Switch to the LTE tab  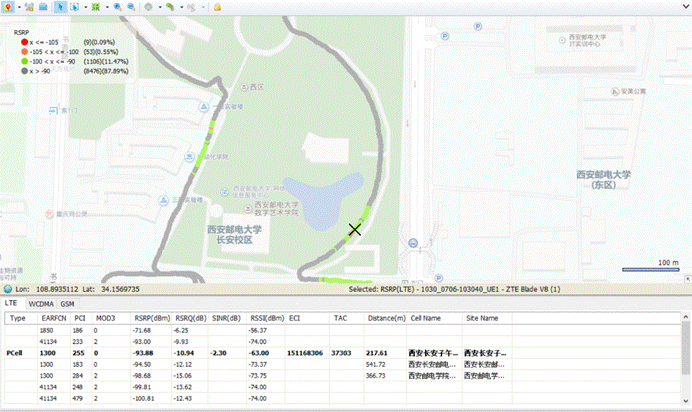[11, 303]
